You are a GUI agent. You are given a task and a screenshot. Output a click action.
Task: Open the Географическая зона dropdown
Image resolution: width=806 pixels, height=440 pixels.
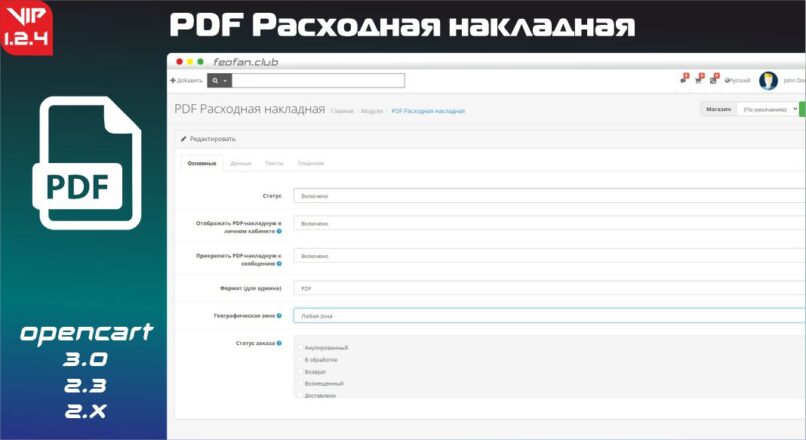pos(549,316)
